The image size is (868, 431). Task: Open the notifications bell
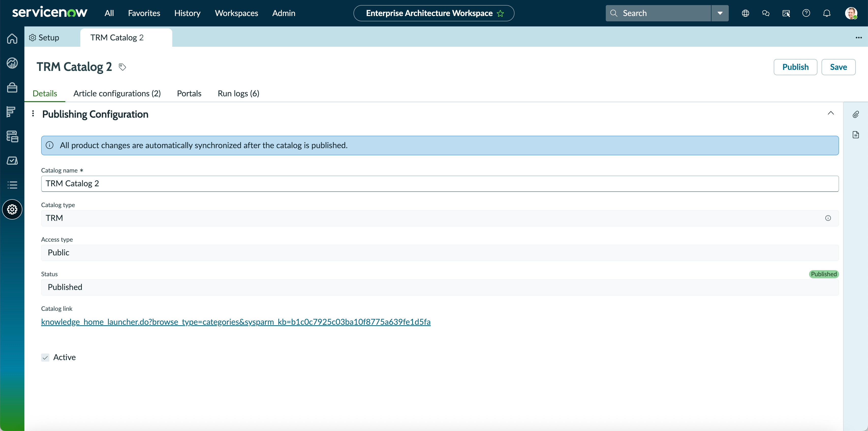coord(827,13)
